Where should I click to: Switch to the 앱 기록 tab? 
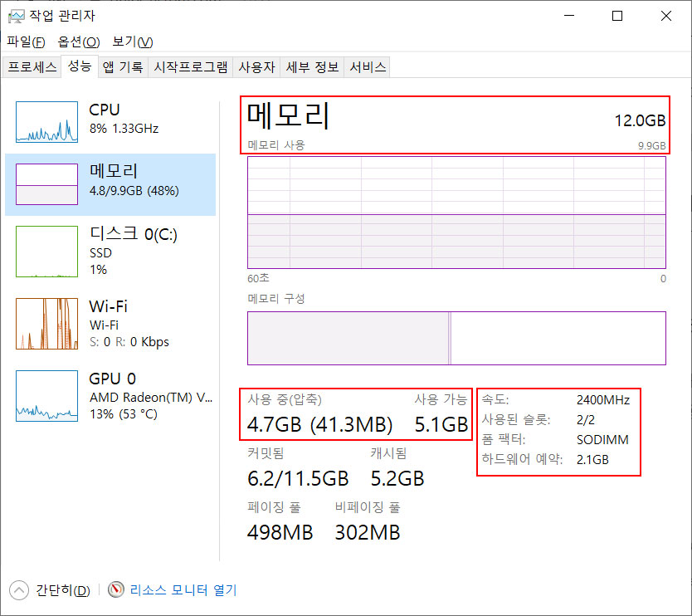pos(123,67)
